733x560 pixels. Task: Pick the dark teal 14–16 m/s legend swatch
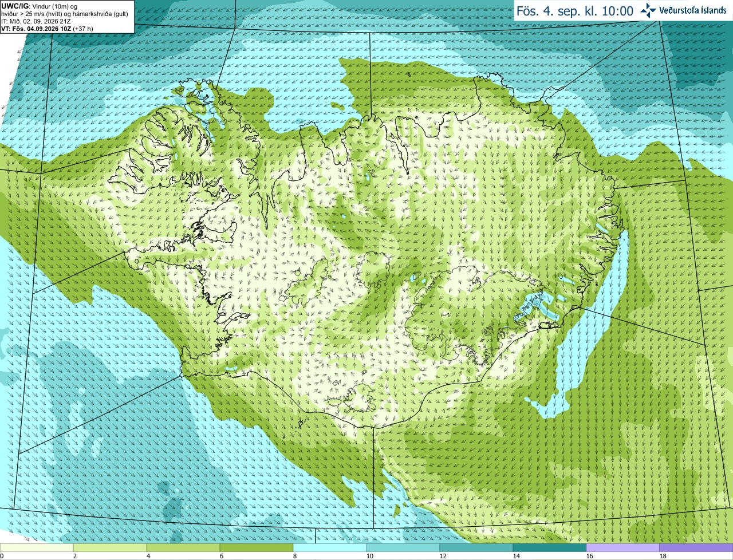coord(550,548)
